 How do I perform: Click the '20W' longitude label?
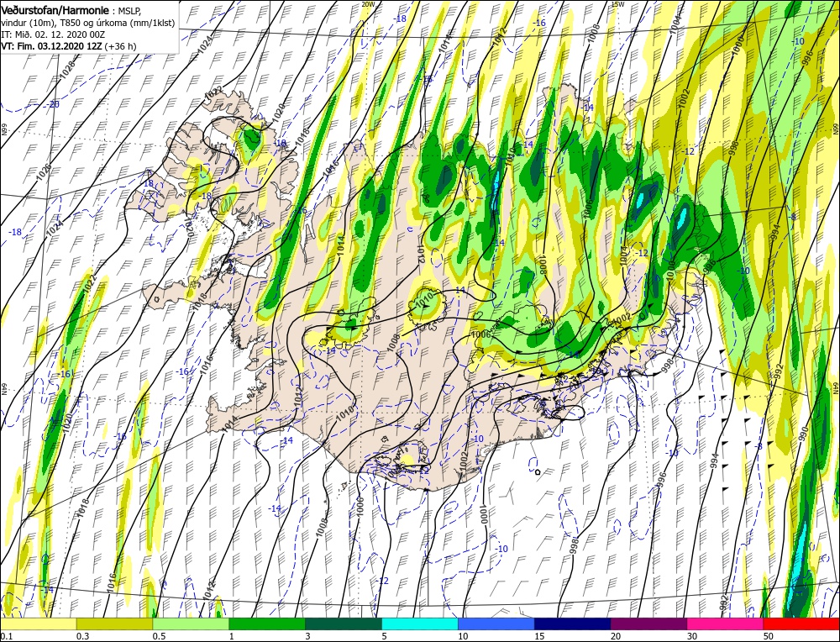pyautogui.click(x=368, y=3)
